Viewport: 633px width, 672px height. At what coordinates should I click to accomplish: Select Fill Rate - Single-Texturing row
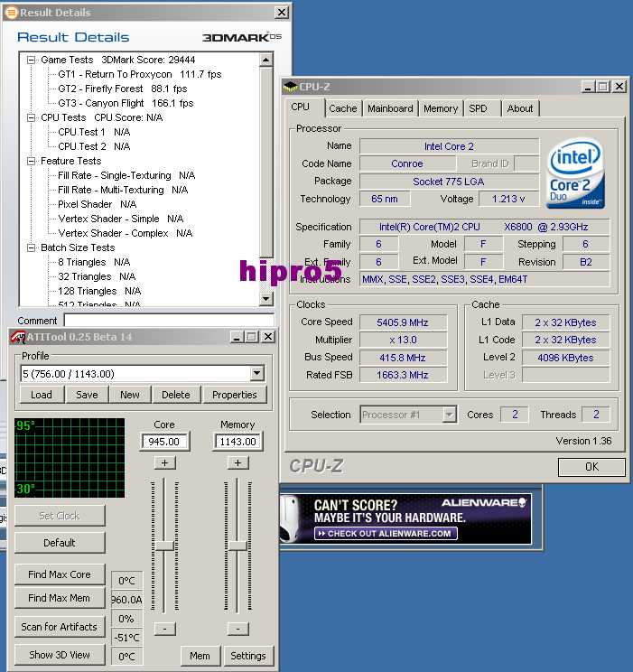pyautogui.click(x=126, y=176)
